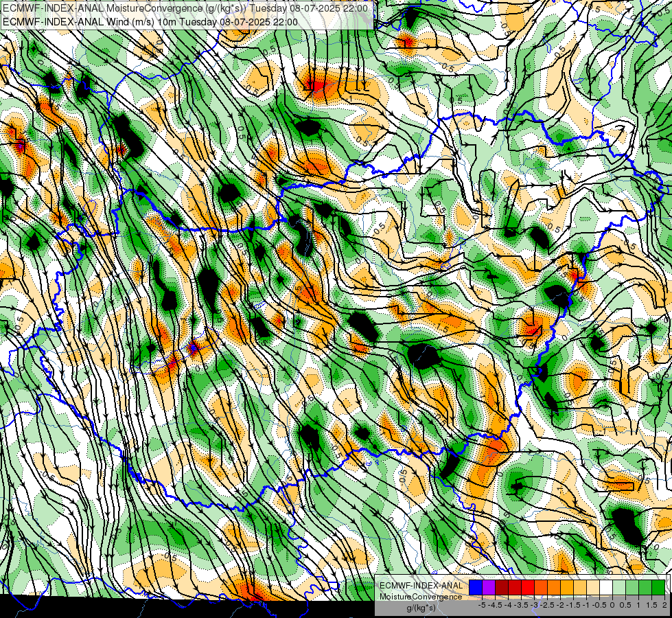Select the white swatch in the legend

(606, 587)
